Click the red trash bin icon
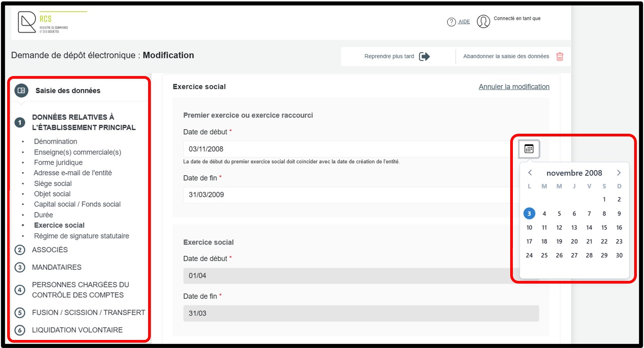This screenshot has width=644, height=348. [x=559, y=57]
